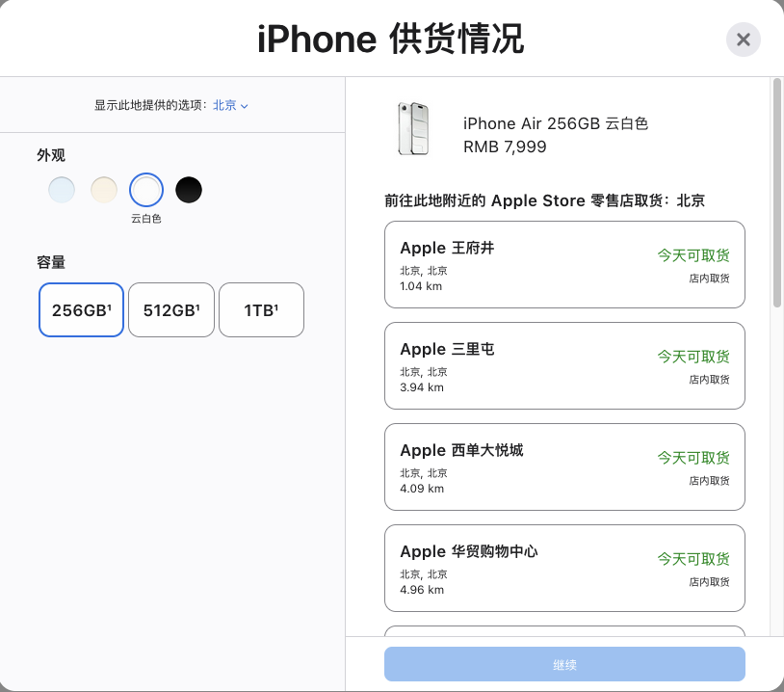The height and width of the screenshot is (692, 784).
Task: Select the black color swatch
Action: click(x=189, y=190)
